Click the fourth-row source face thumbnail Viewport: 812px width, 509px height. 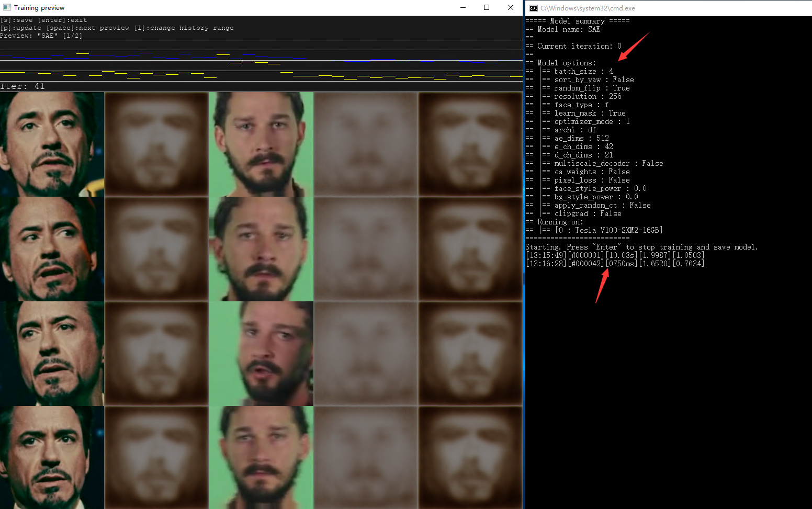click(x=52, y=457)
